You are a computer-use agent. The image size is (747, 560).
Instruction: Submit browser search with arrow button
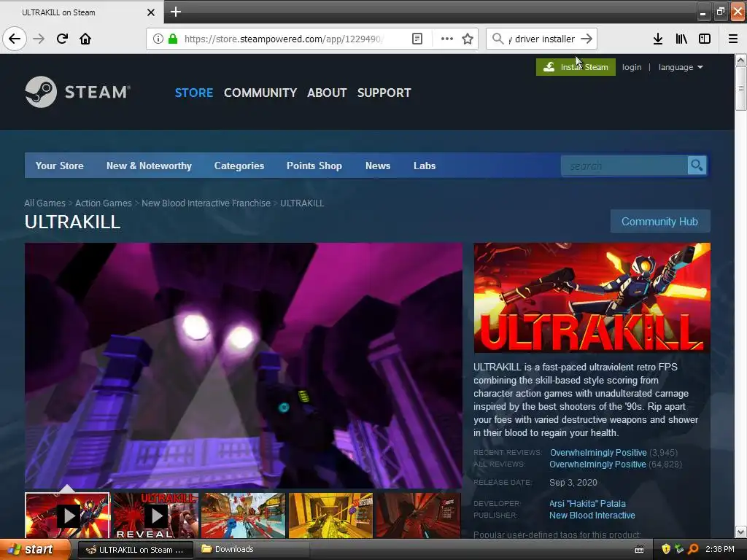[x=587, y=39]
